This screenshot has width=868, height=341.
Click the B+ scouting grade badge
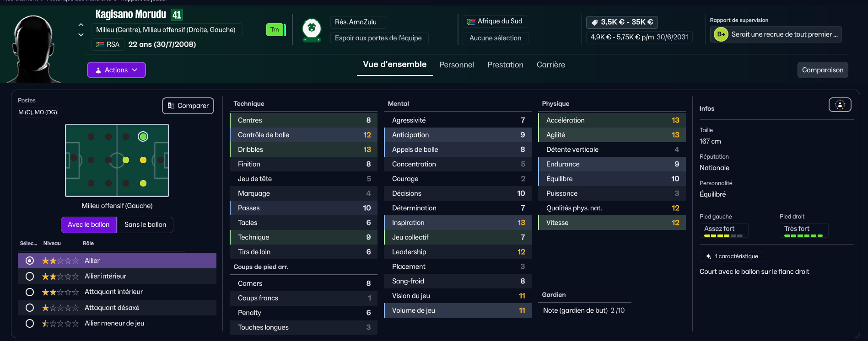[721, 34]
